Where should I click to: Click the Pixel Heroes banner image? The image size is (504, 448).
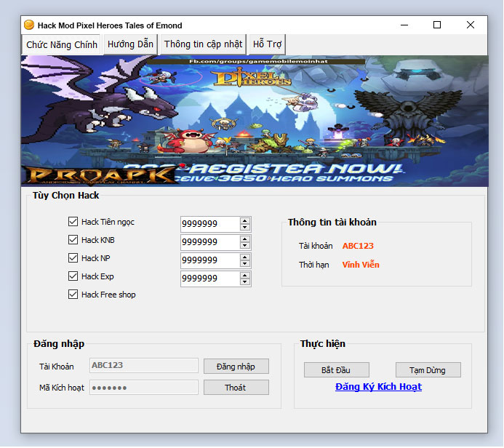[253, 121]
